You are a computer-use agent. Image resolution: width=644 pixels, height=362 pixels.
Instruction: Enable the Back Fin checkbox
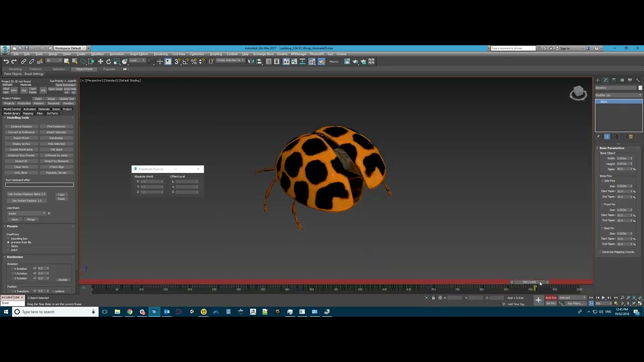pos(603,228)
